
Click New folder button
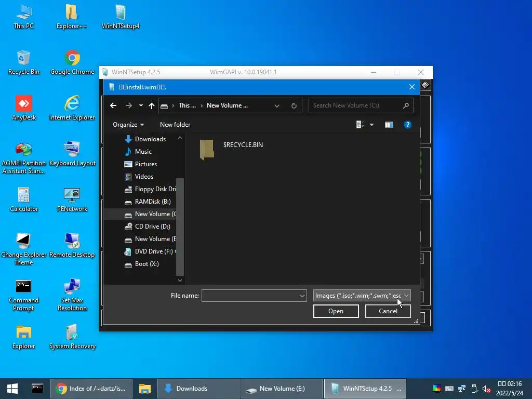pos(175,125)
